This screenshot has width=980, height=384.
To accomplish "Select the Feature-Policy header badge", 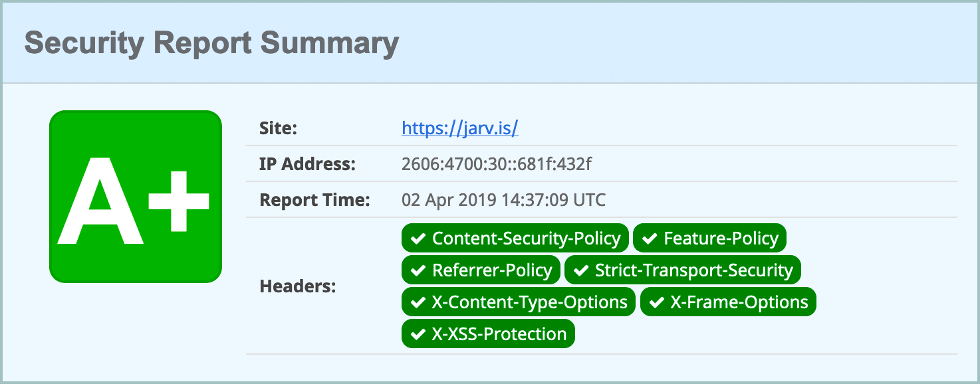I will [709, 237].
